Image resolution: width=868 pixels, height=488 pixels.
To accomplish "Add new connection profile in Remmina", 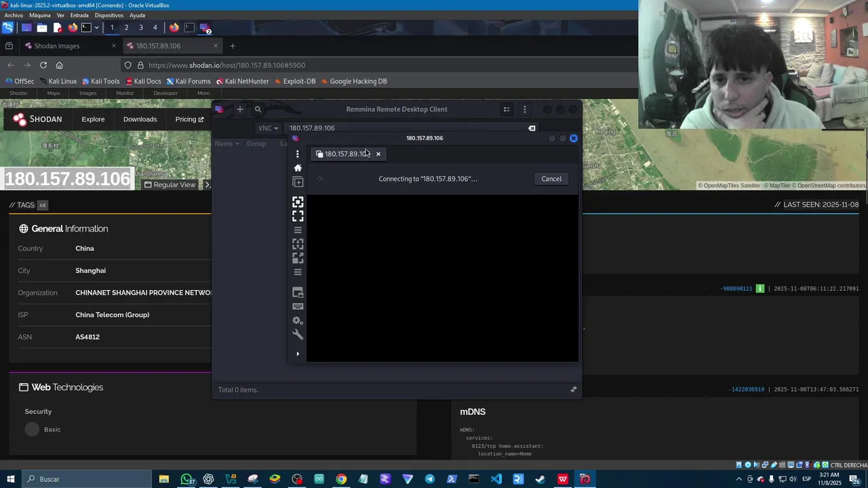I will [239, 109].
